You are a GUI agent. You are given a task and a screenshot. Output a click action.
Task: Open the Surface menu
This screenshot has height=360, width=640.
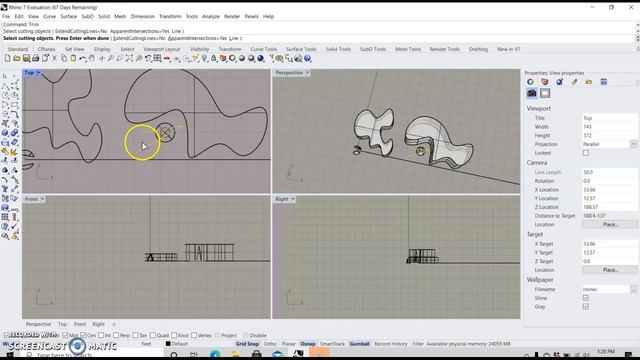pos(69,16)
